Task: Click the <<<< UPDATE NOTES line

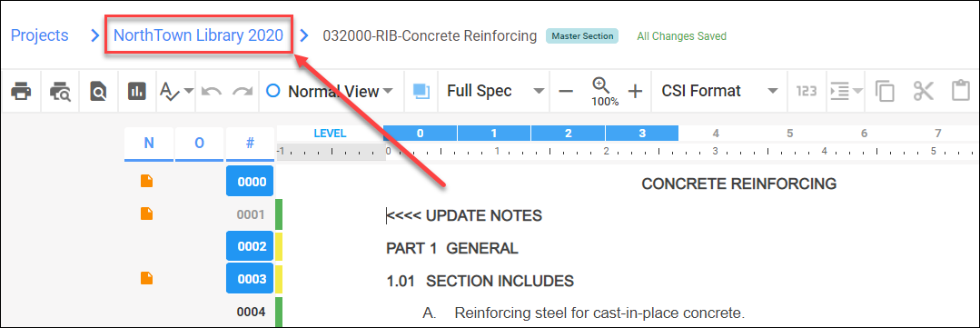Action: pyautogui.click(x=464, y=216)
